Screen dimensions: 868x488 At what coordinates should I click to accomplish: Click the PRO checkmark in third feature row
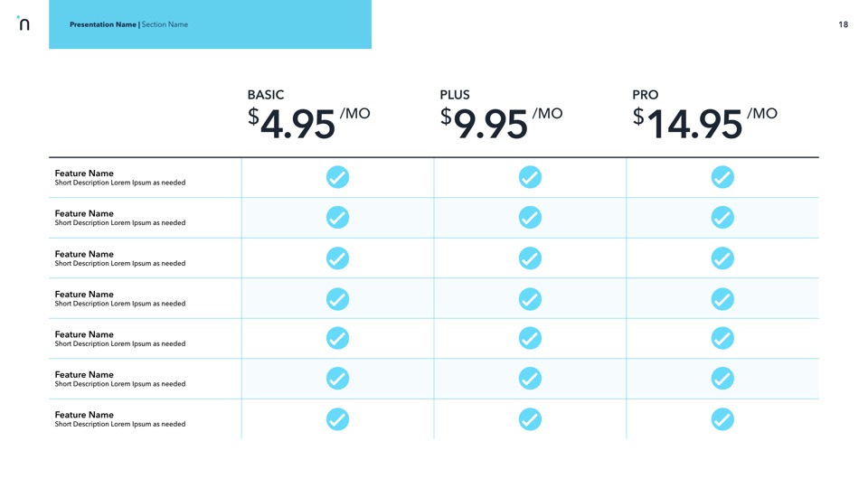[722, 258]
